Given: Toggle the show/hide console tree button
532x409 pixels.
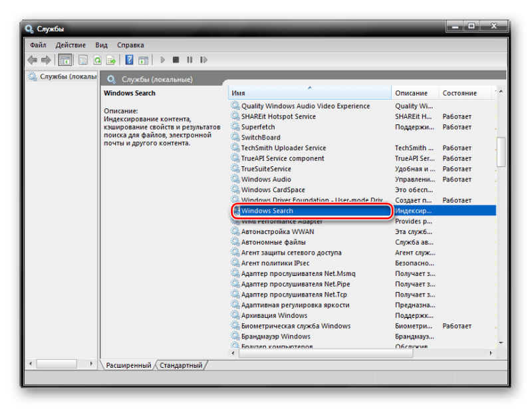Looking at the screenshot, I should tap(65, 60).
